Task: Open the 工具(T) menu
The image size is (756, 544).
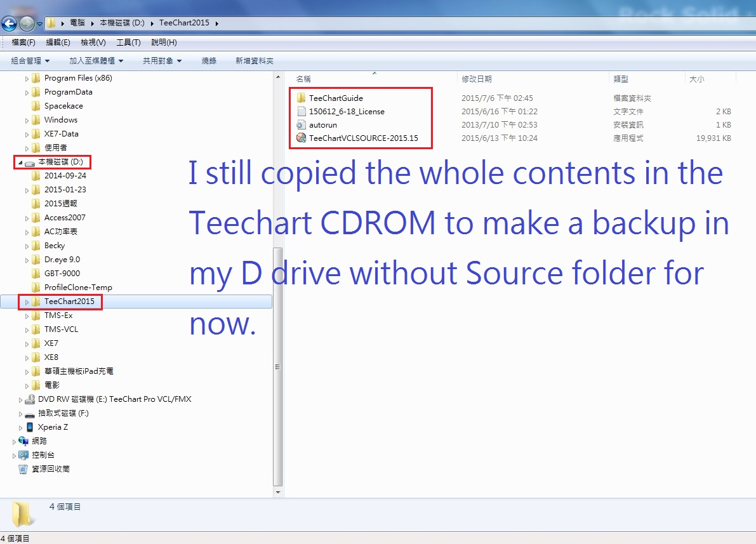Action: [128, 43]
